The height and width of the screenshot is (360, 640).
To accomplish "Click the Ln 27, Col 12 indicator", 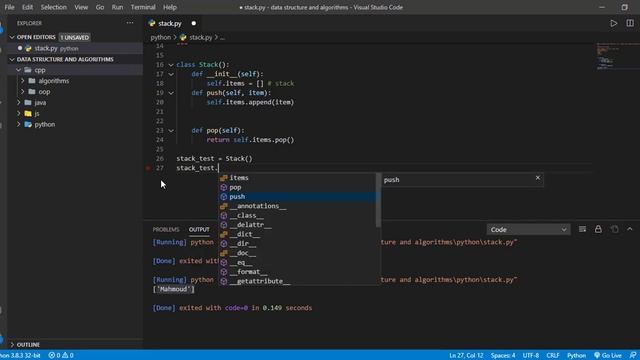I will click(x=466, y=355).
